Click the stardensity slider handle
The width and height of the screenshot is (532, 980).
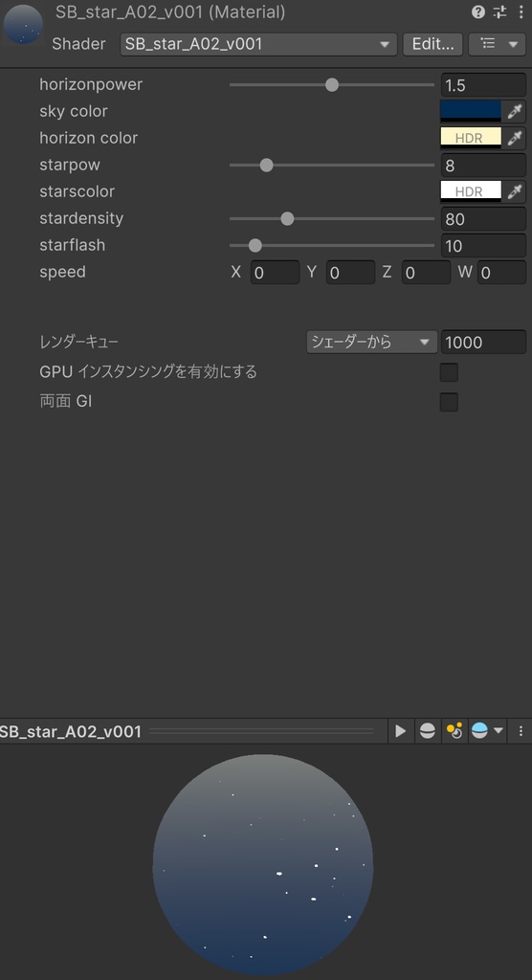tap(287, 219)
